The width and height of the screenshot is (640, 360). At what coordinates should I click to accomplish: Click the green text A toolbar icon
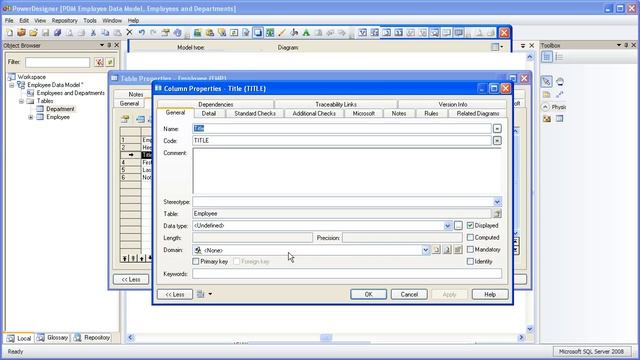pyautogui.click(x=306, y=33)
